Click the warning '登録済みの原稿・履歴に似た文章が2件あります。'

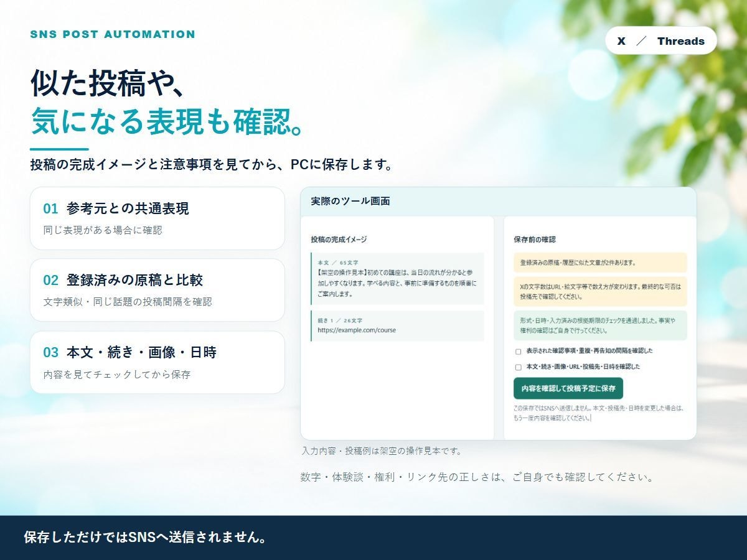(x=600, y=263)
